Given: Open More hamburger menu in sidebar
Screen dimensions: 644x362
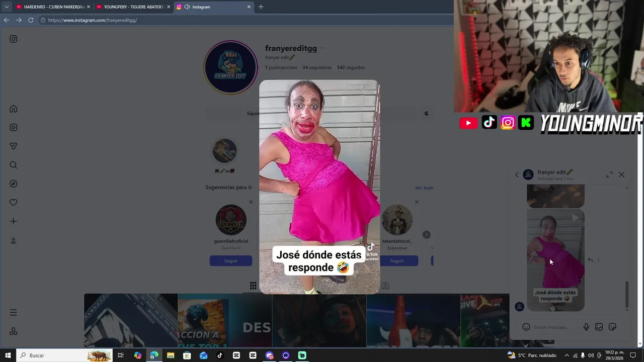Looking at the screenshot, I should pyautogui.click(x=14, y=312).
